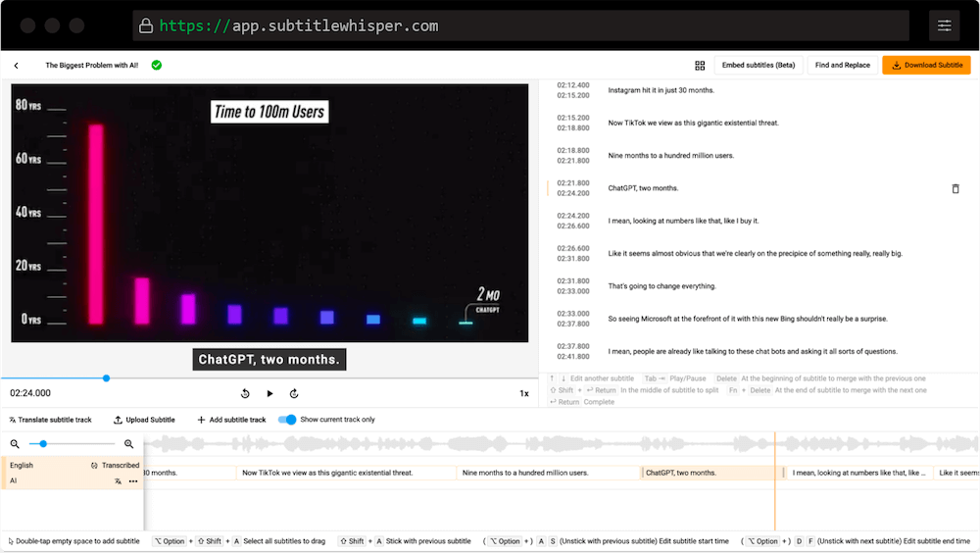Click Upload Subtitle
The image size is (980, 553).
tap(144, 420)
